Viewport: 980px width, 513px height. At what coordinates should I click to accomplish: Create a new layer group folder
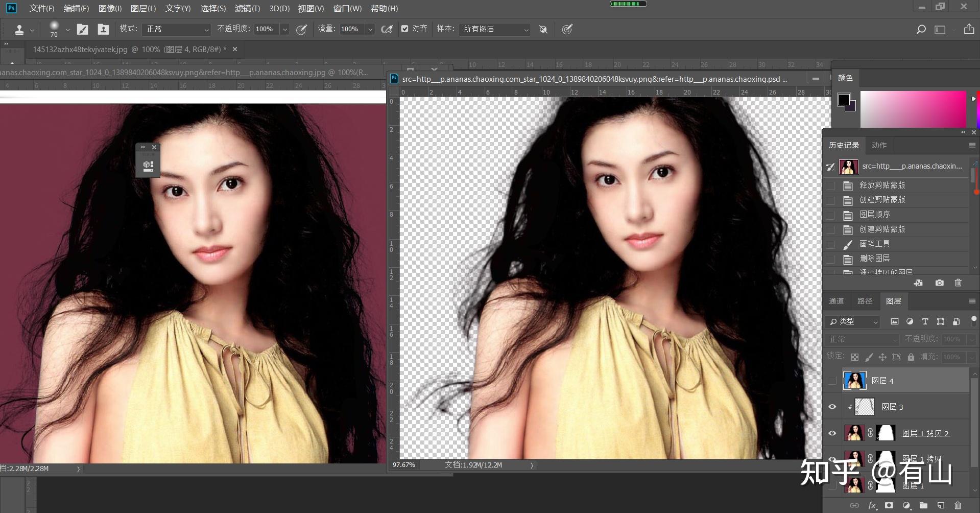923,505
